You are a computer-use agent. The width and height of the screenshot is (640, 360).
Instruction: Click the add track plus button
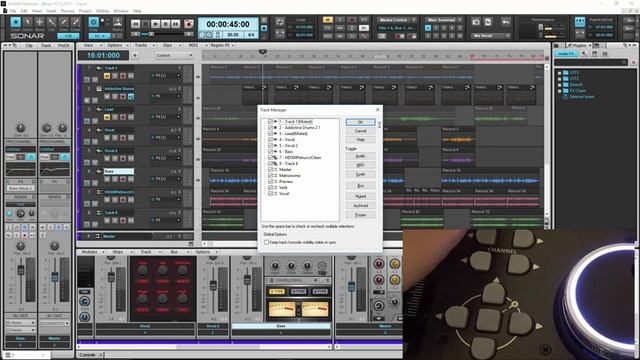tap(135, 55)
